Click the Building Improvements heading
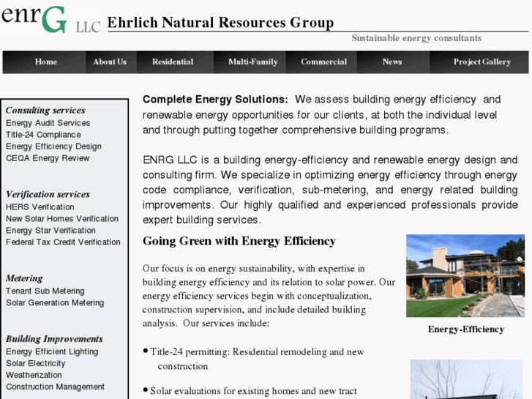 click(54, 339)
